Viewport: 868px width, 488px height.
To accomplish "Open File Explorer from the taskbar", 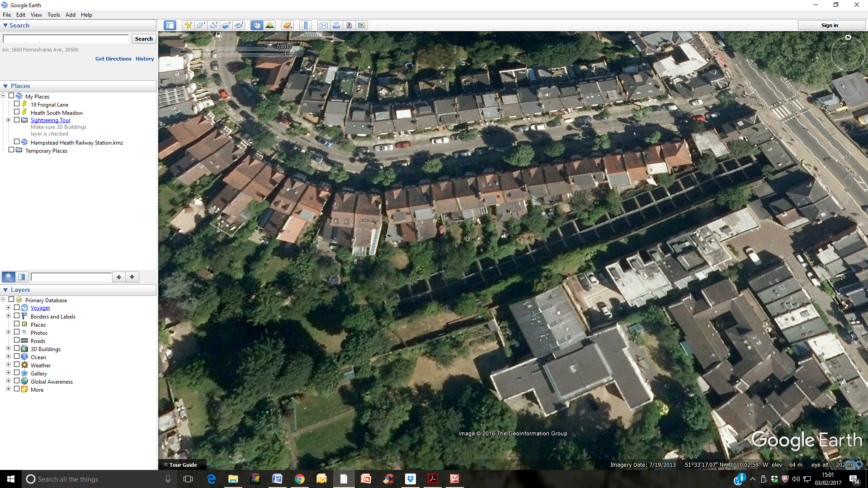I will click(233, 479).
